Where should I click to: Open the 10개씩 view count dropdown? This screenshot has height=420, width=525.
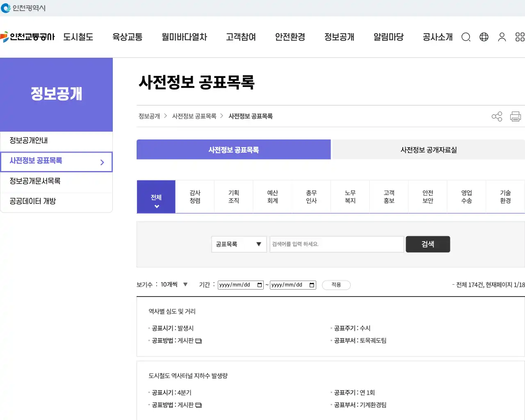point(174,285)
